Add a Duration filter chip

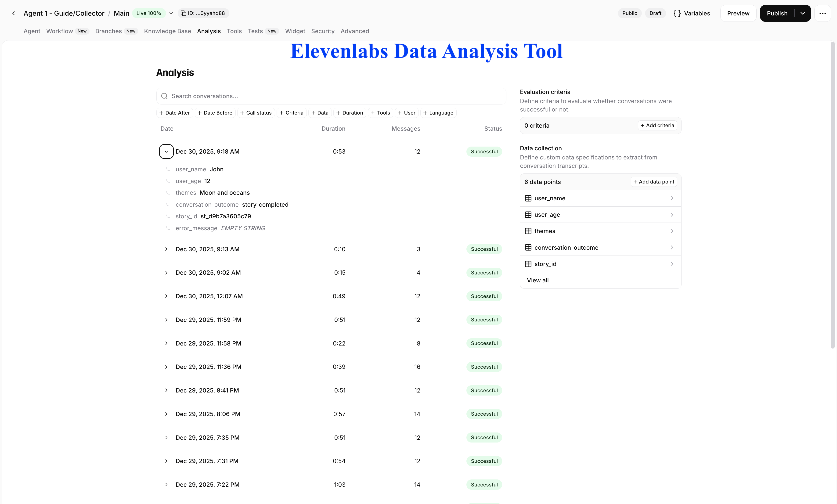click(350, 113)
